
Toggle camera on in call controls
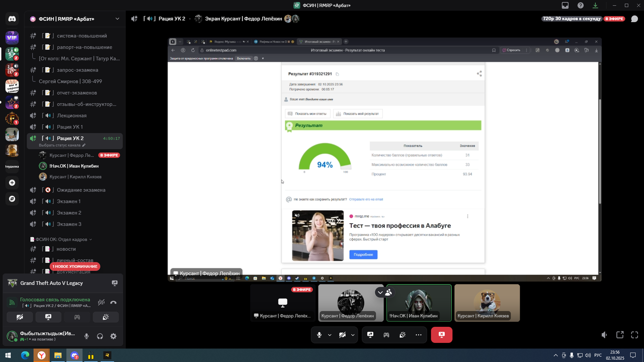342,335
